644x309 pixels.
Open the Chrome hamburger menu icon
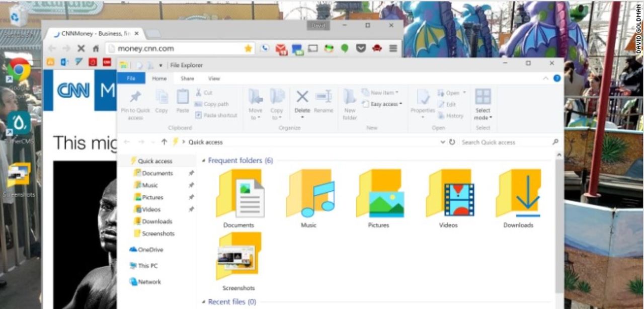coord(393,48)
